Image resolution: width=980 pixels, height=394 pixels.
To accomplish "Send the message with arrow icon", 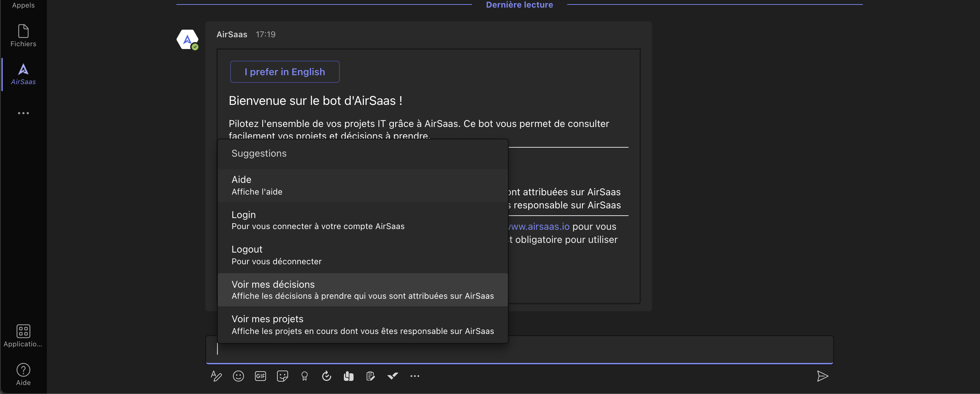I will (x=823, y=376).
